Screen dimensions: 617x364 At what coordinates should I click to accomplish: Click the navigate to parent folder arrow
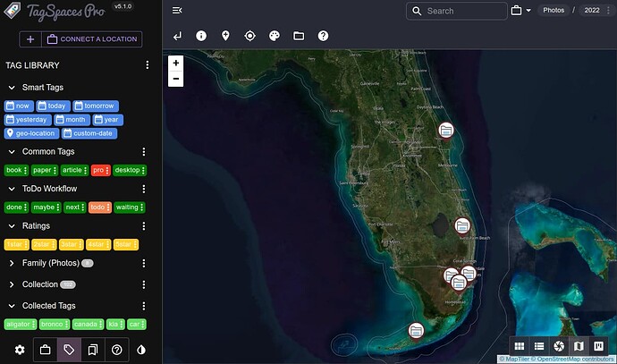[x=177, y=36]
